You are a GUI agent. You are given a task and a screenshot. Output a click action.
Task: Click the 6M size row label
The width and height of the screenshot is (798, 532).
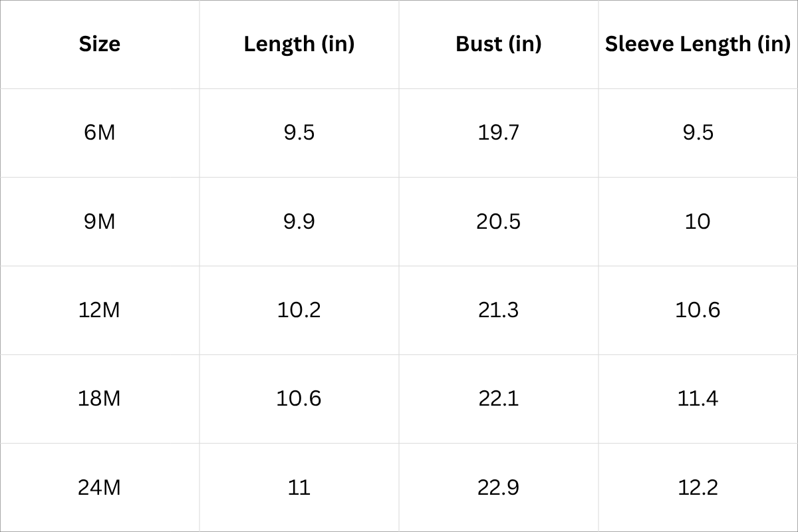tap(100, 132)
